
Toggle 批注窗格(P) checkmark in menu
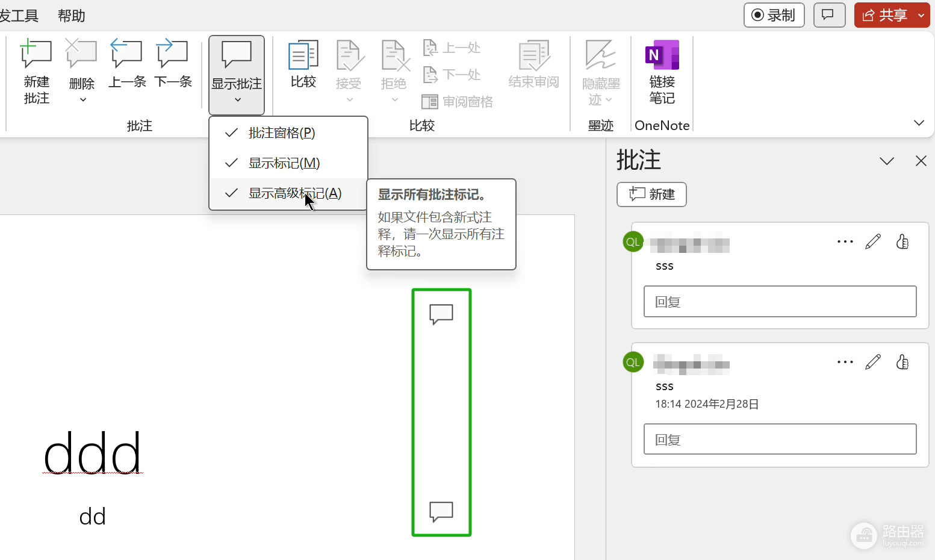[231, 132]
